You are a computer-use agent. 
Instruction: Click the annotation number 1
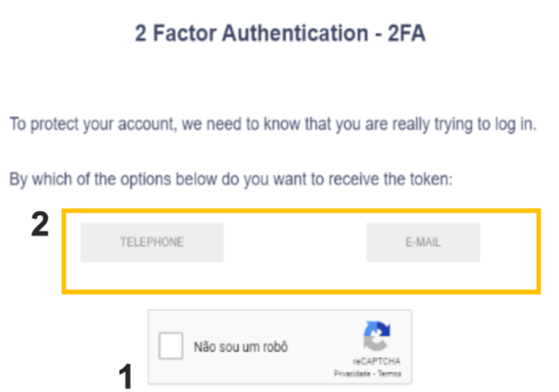[x=125, y=376]
